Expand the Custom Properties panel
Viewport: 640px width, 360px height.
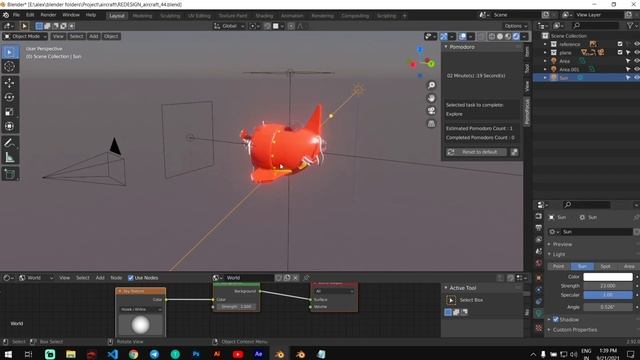click(x=575, y=330)
